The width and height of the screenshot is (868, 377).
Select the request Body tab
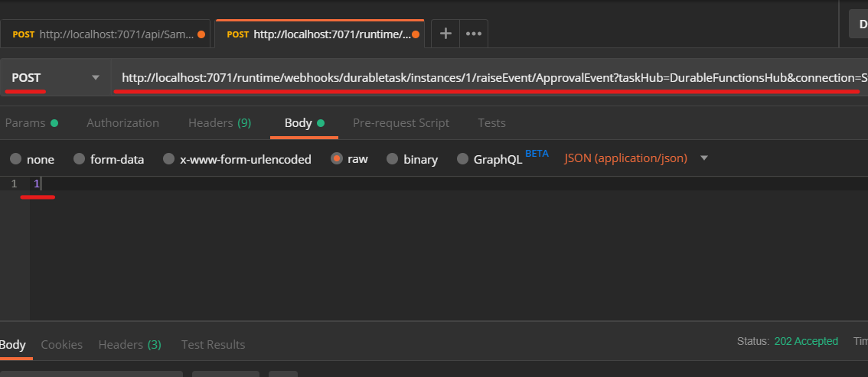pos(304,122)
